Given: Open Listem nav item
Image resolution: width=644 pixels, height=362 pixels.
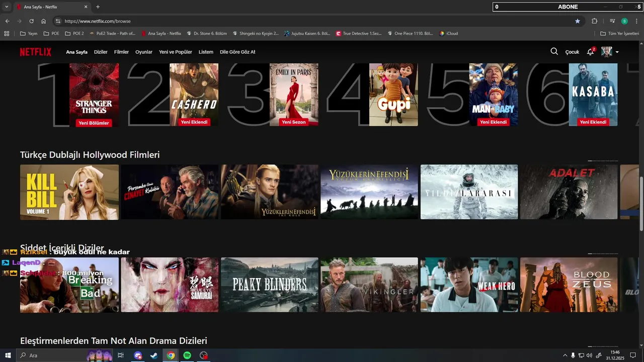Looking at the screenshot, I should (x=206, y=52).
